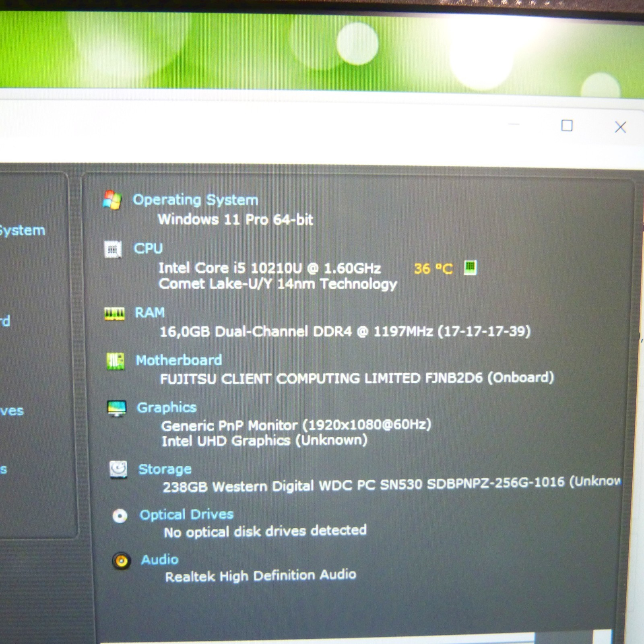Open the Audio section heading
The width and height of the screenshot is (644, 644).
point(160,559)
